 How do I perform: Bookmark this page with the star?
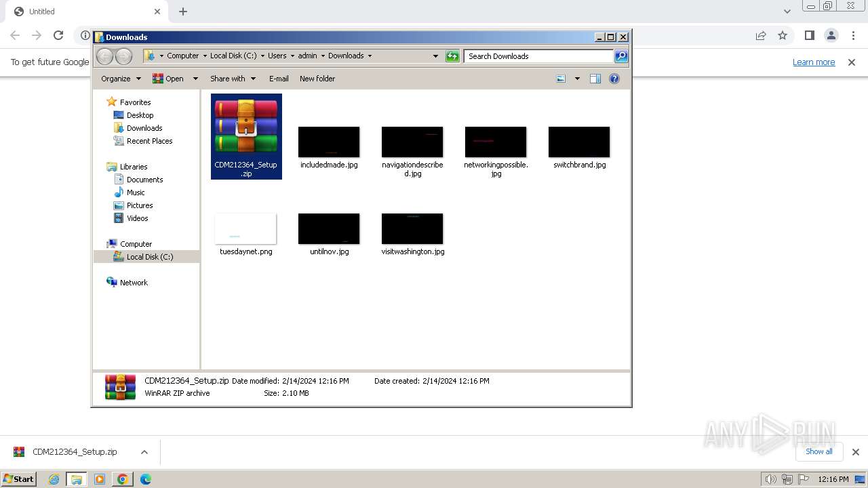[x=783, y=35]
